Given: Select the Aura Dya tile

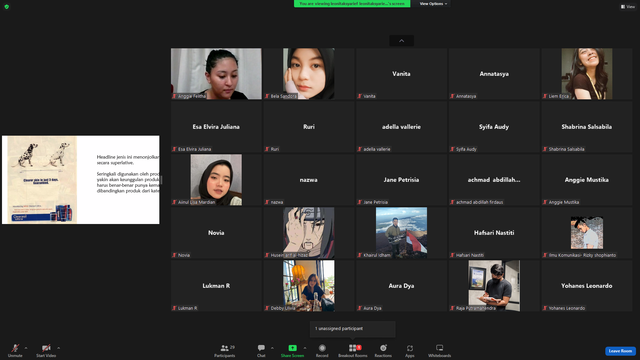Looking at the screenshot, I should 402,286.
